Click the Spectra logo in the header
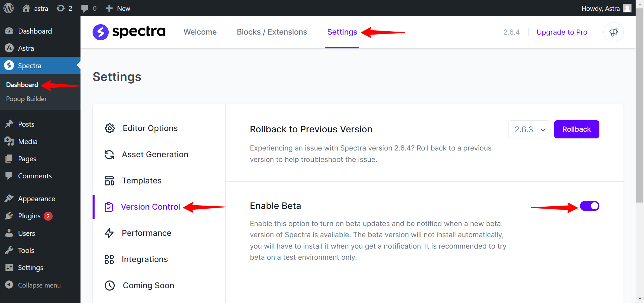This screenshot has height=303, width=644. (x=129, y=32)
